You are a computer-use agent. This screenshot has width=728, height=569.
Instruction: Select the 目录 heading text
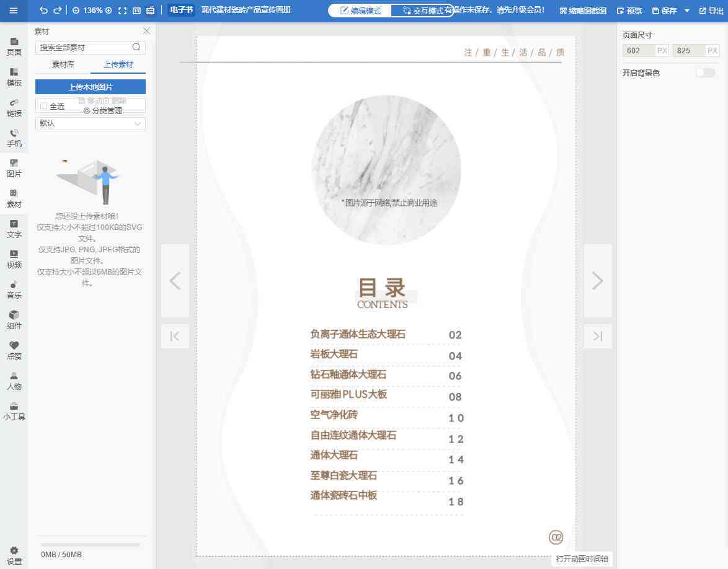coord(382,288)
